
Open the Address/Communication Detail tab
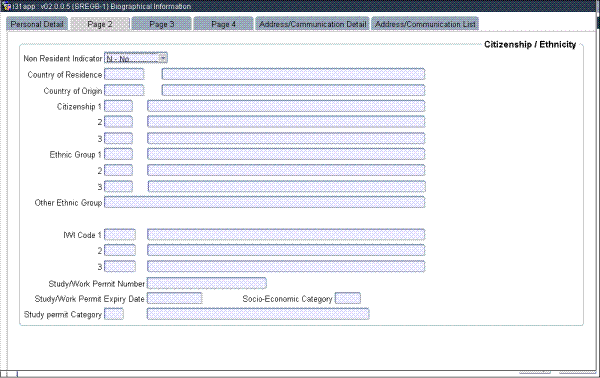click(312, 24)
